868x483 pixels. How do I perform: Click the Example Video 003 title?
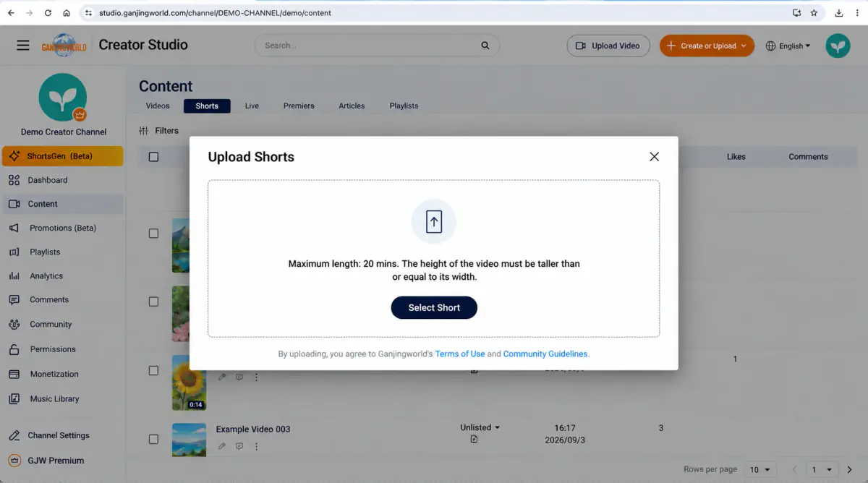[253, 429]
